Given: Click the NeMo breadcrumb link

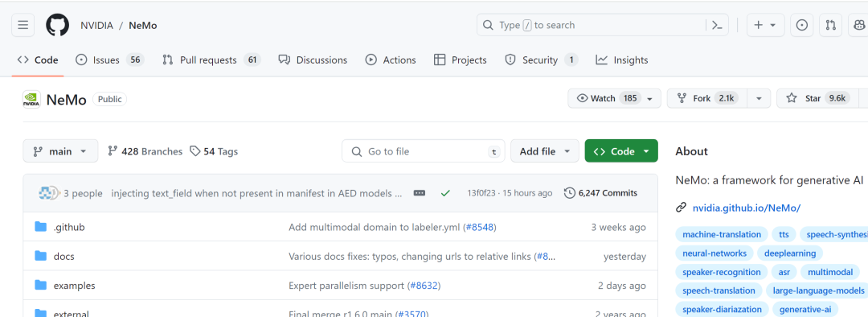Looking at the screenshot, I should click(x=143, y=26).
